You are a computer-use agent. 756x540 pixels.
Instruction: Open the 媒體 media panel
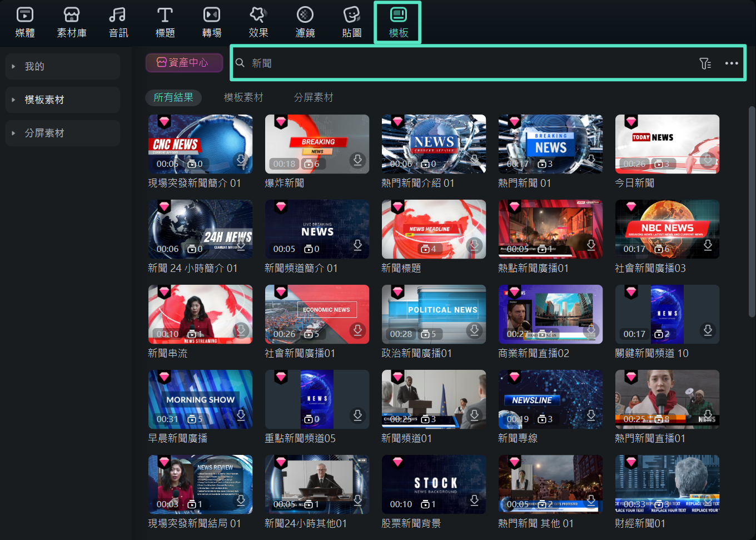(25, 22)
